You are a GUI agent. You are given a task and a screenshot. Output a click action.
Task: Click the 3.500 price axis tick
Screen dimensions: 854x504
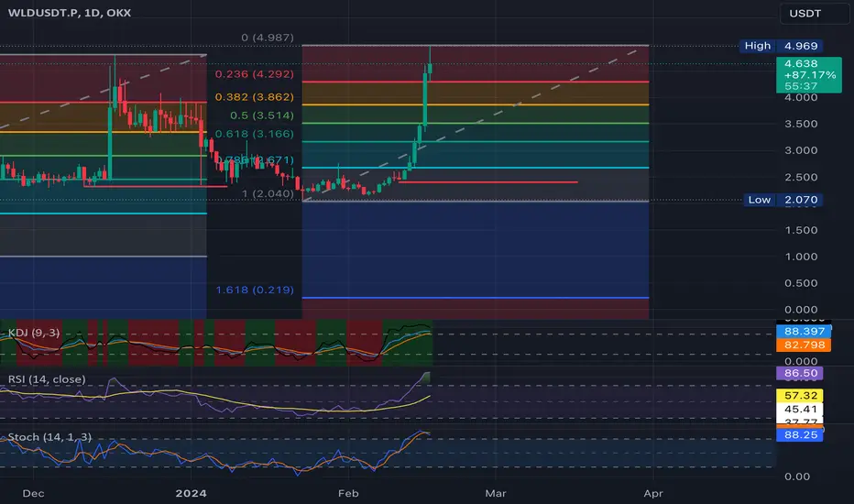click(801, 124)
